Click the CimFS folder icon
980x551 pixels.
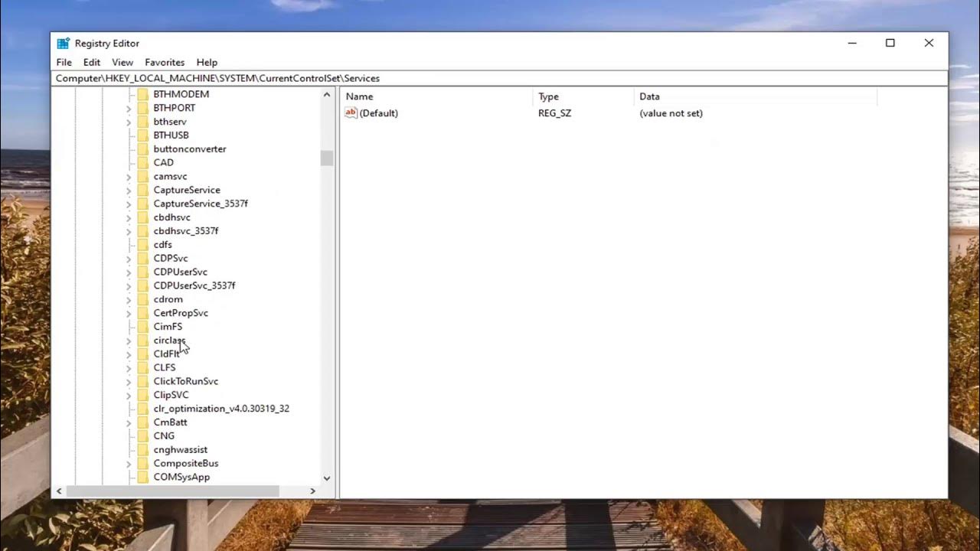coord(142,327)
